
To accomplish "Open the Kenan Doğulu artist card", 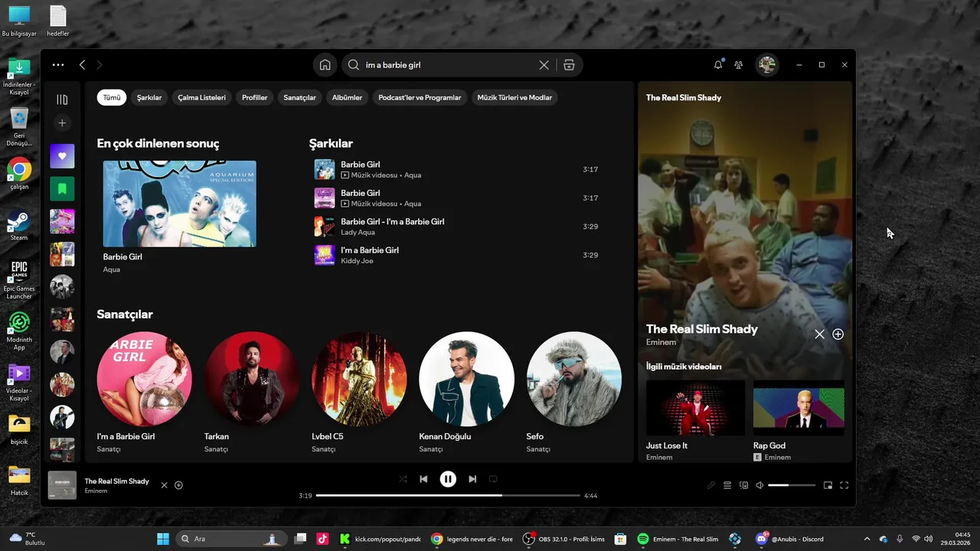I will [466, 393].
